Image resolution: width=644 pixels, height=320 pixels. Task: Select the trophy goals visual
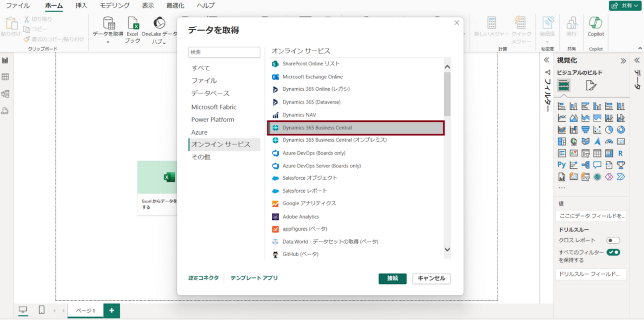[x=621, y=164]
